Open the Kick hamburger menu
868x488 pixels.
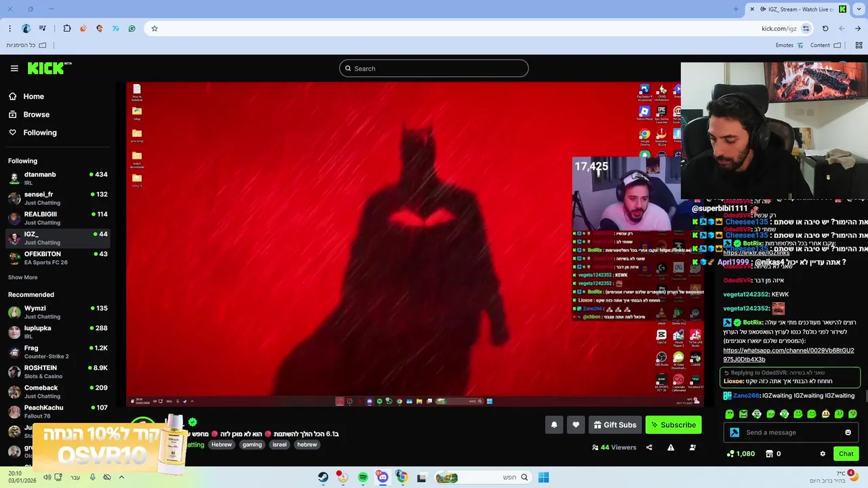click(x=14, y=68)
